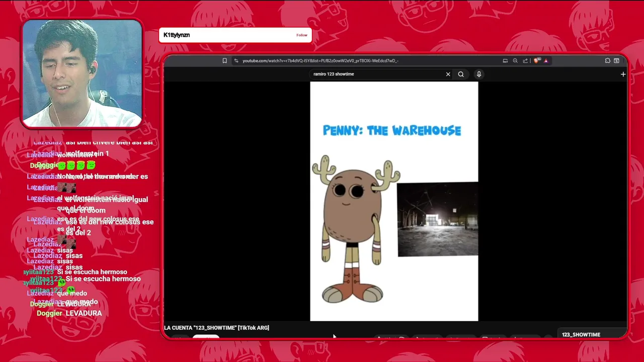Click the YouTube URL in the address bar
This screenshot has width=644, height=362.
click(x=320, y=61)
